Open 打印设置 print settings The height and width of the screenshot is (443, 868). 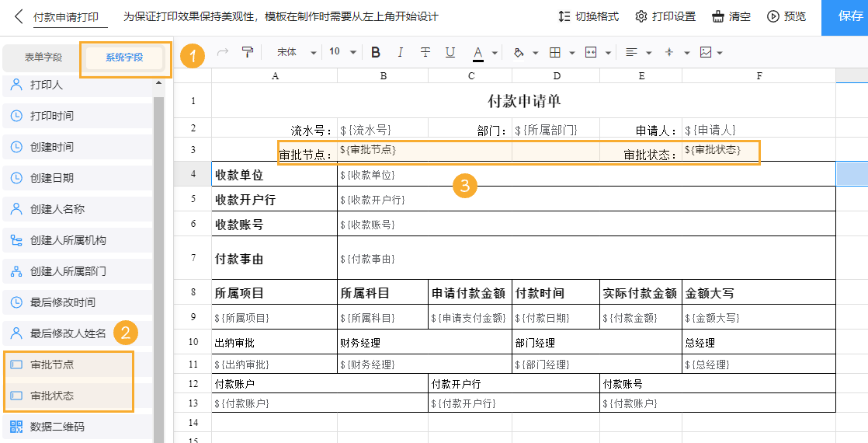pos(665,16)
